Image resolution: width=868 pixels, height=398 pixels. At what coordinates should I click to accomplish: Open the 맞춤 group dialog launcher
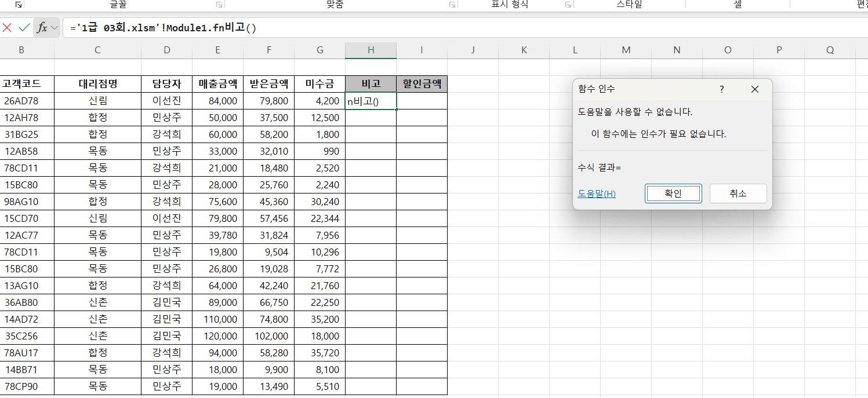(452, 5)
